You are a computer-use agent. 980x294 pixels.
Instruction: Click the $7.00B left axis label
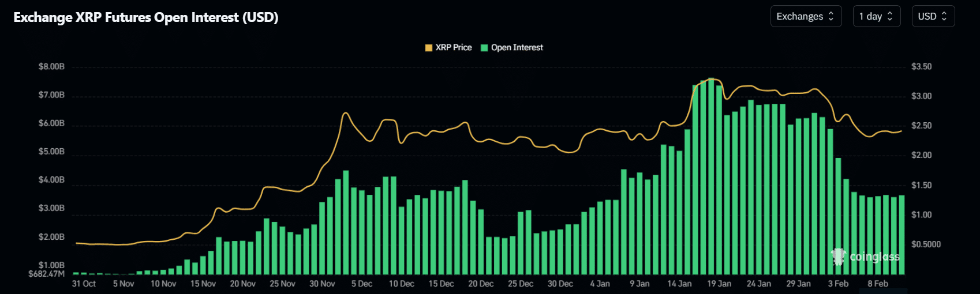tap(51, 95)
